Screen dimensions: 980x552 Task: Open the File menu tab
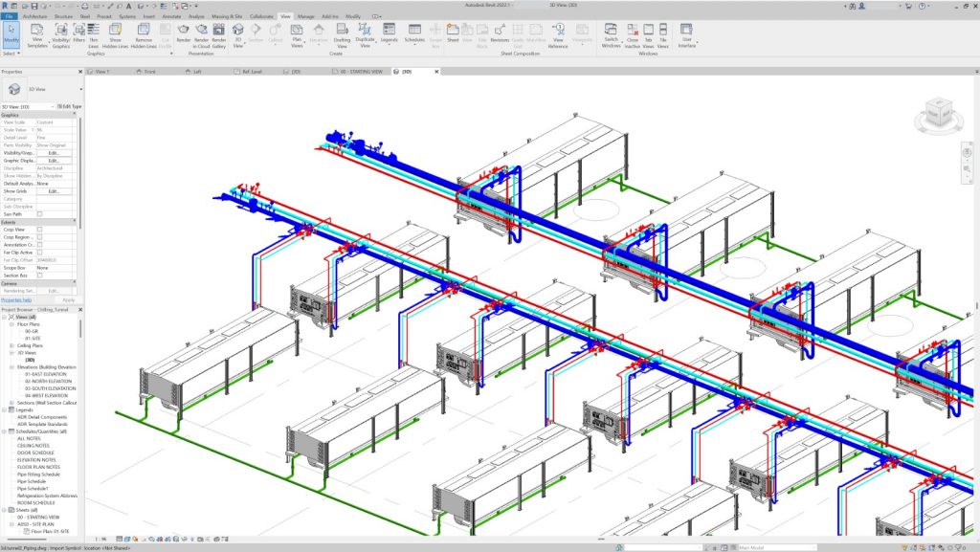click(9, 16)
